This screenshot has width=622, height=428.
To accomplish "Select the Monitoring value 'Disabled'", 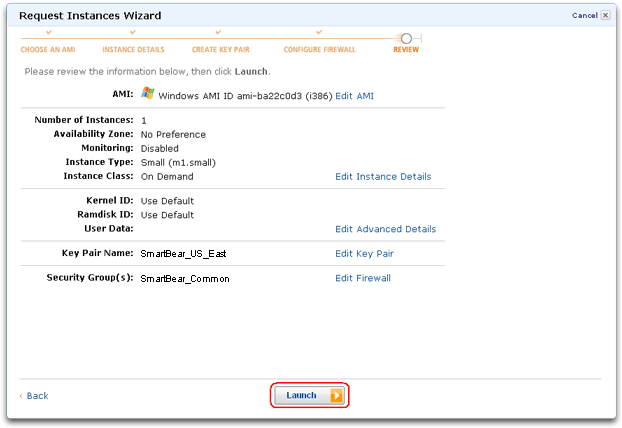I will [x=159, y=148].
